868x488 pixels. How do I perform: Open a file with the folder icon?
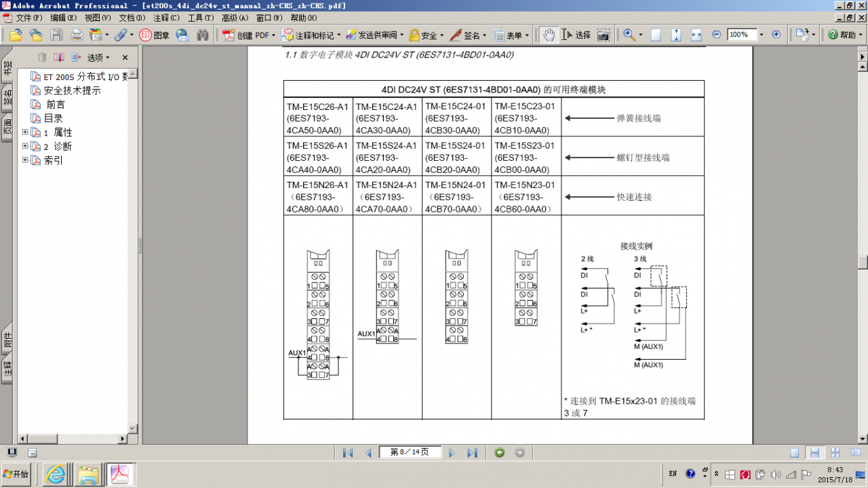[x=15, y=35]
